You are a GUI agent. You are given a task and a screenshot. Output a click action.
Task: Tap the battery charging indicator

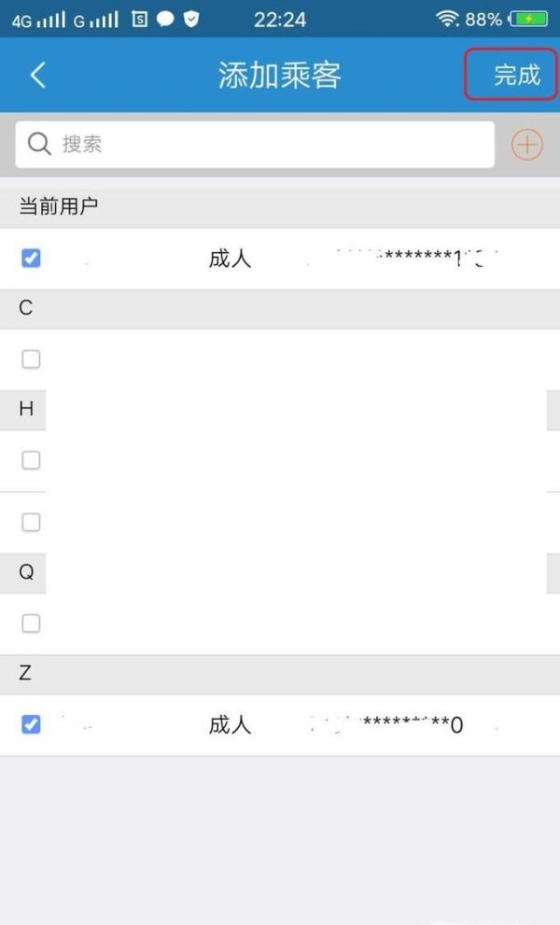528,19
